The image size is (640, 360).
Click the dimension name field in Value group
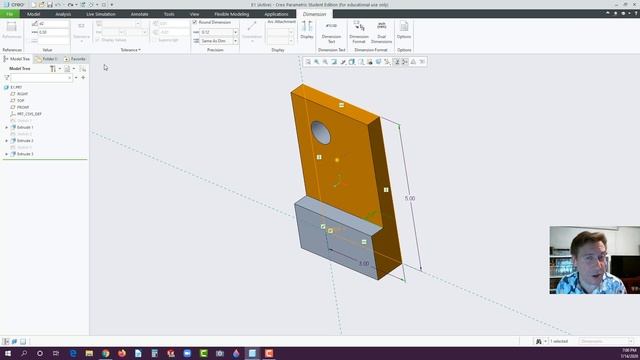pyautogui.click(x=53, y=24)
